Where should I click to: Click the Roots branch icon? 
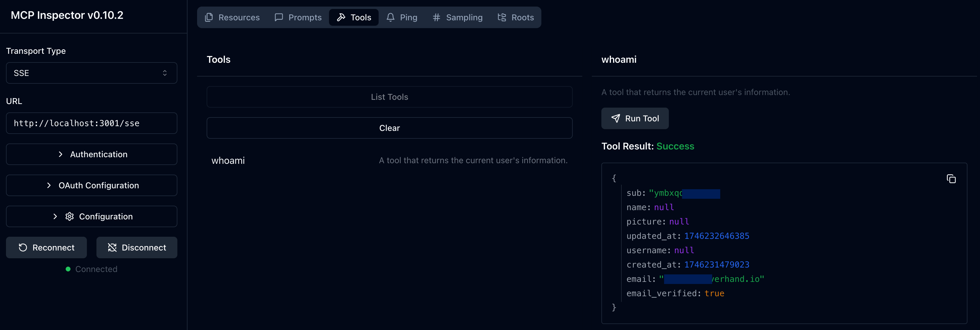(501, 17)
